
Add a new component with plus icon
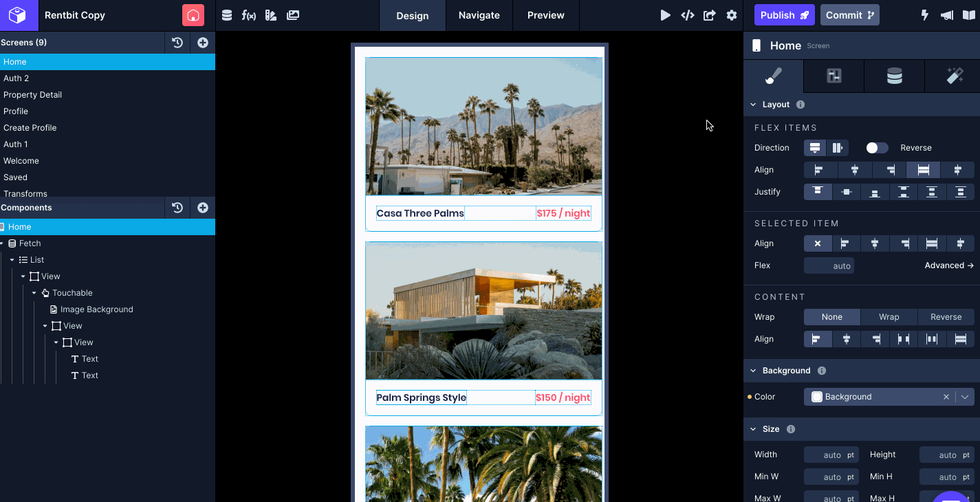[203, 208]
